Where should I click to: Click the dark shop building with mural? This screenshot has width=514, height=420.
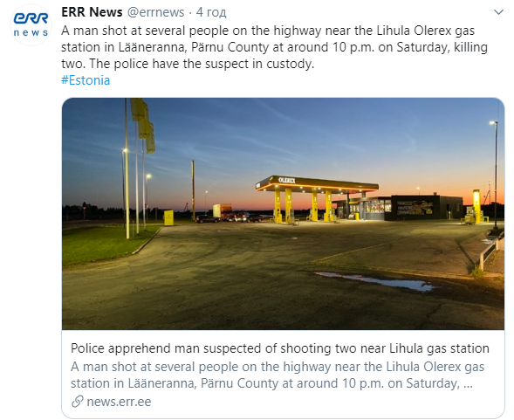(x=426, y=208)
